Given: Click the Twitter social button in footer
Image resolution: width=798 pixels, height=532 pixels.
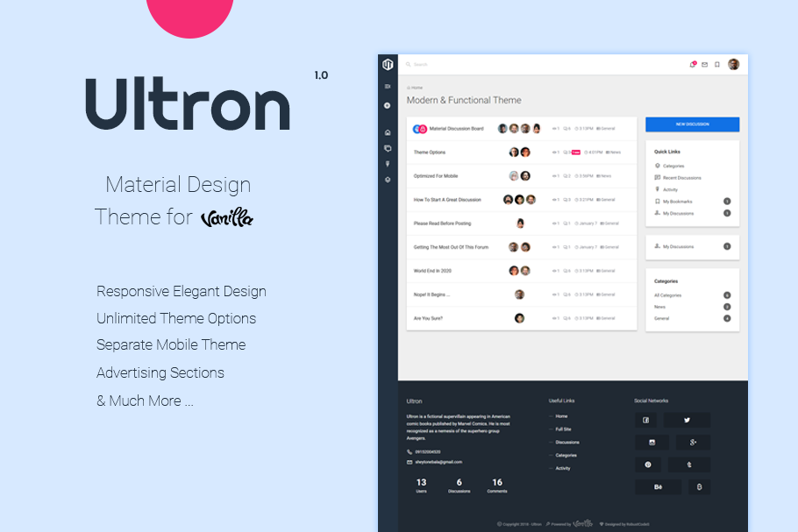Looking at the screenshot, I should [687, 421].
